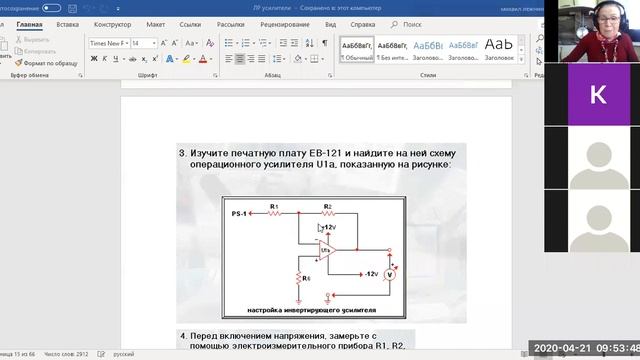Switch to the Рассылки tab
This screenshot has height=360, width=640.
click(x=231, y=24)
